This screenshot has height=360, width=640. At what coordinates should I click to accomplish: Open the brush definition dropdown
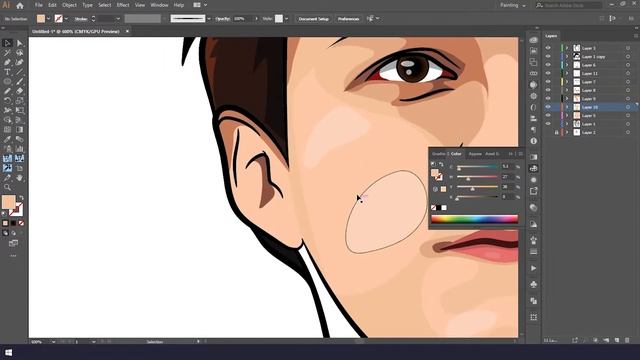(209, 19)
